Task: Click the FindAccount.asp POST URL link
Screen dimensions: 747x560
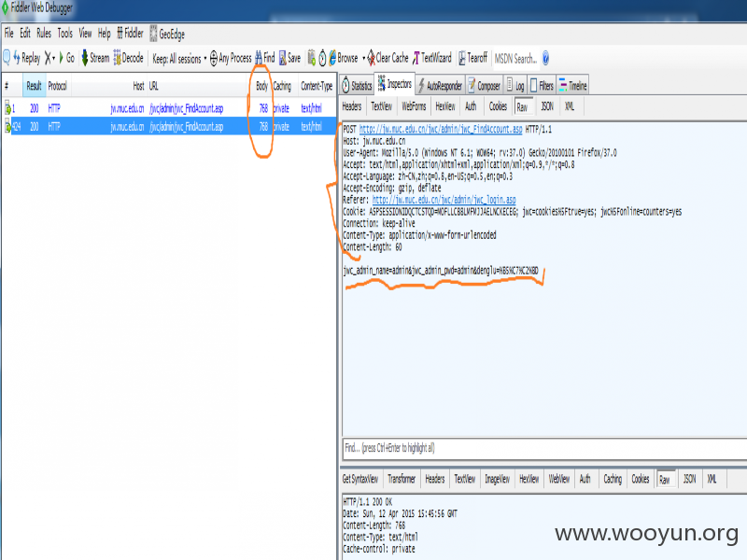Action: click(x=441, y=129)
